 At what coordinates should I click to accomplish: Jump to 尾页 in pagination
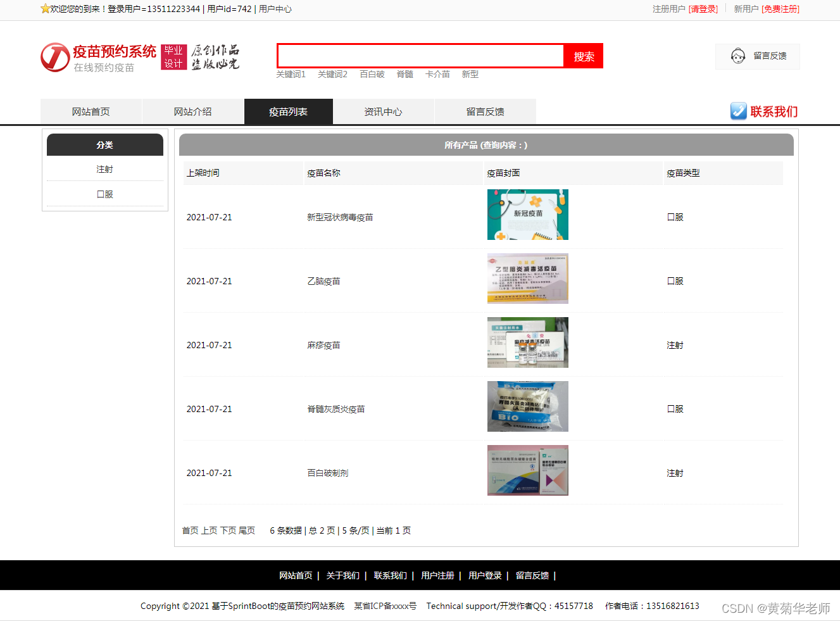pos(247,530)
